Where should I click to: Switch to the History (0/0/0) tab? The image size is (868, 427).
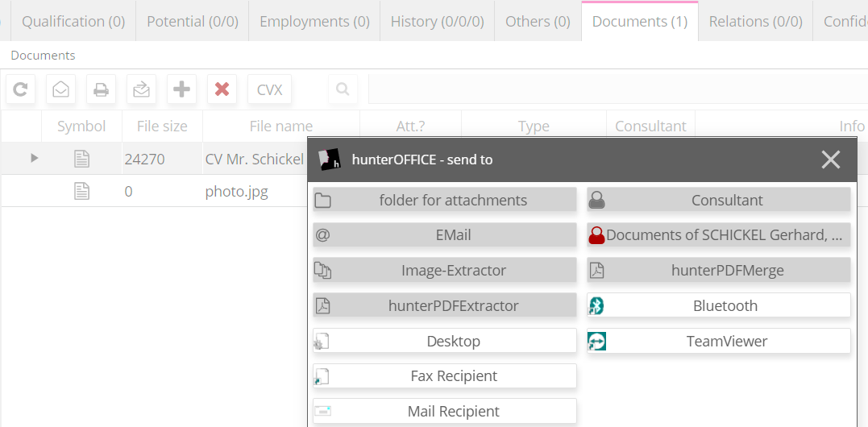coord(438,22)
